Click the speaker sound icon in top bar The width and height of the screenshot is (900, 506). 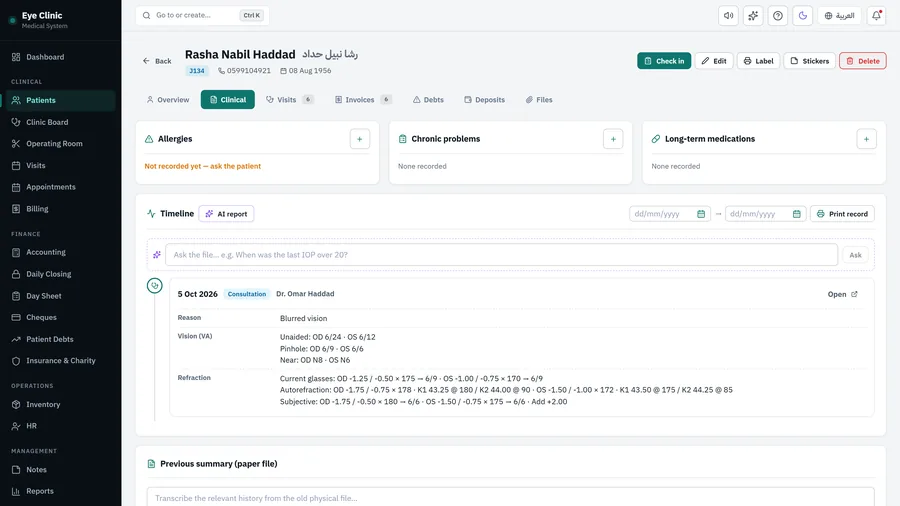[728, 15]
